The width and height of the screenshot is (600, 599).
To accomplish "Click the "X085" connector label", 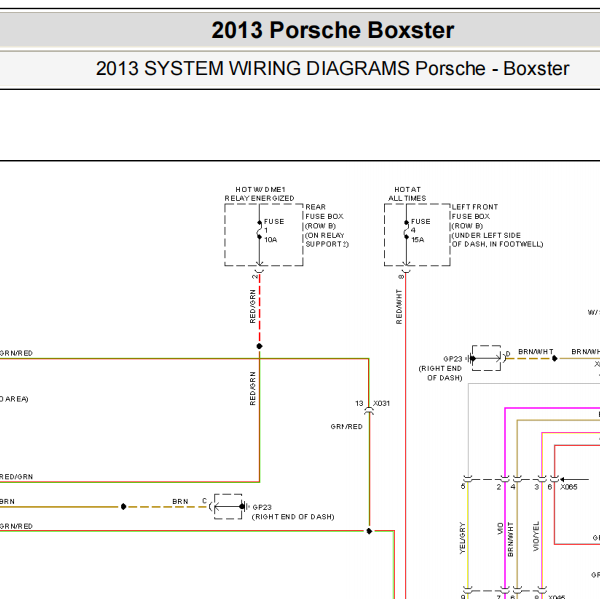I will pyautogui.click(x=569, y=487).
